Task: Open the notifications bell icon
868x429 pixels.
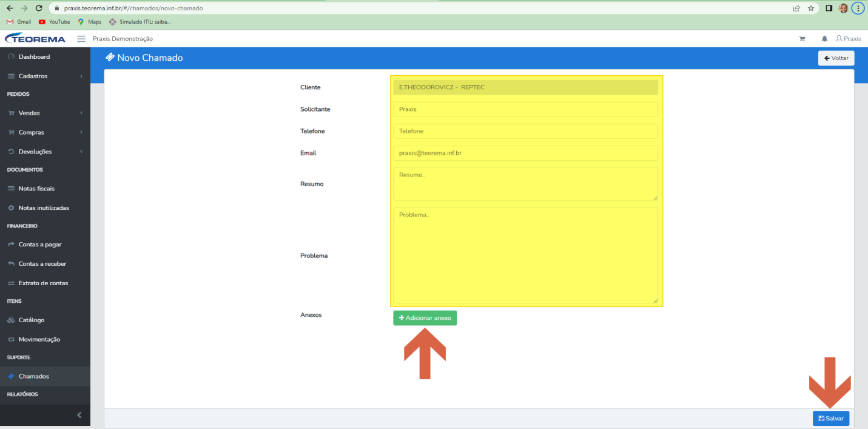Action: coord(824,39)
